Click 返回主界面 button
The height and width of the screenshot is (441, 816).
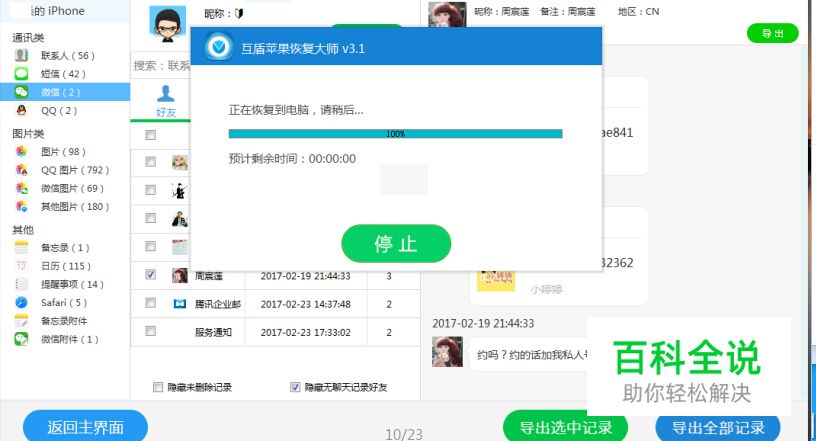[x=85, y=426]
